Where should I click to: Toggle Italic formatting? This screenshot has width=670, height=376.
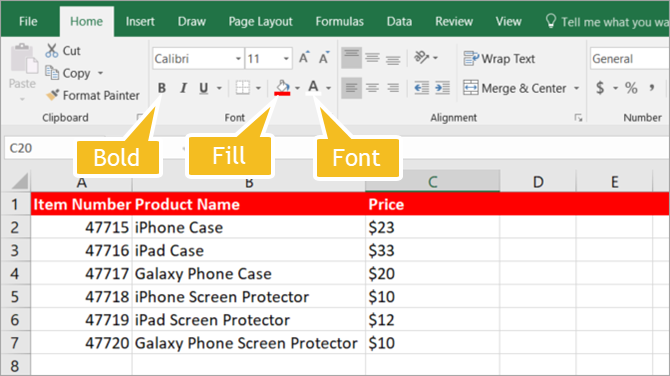183,88
